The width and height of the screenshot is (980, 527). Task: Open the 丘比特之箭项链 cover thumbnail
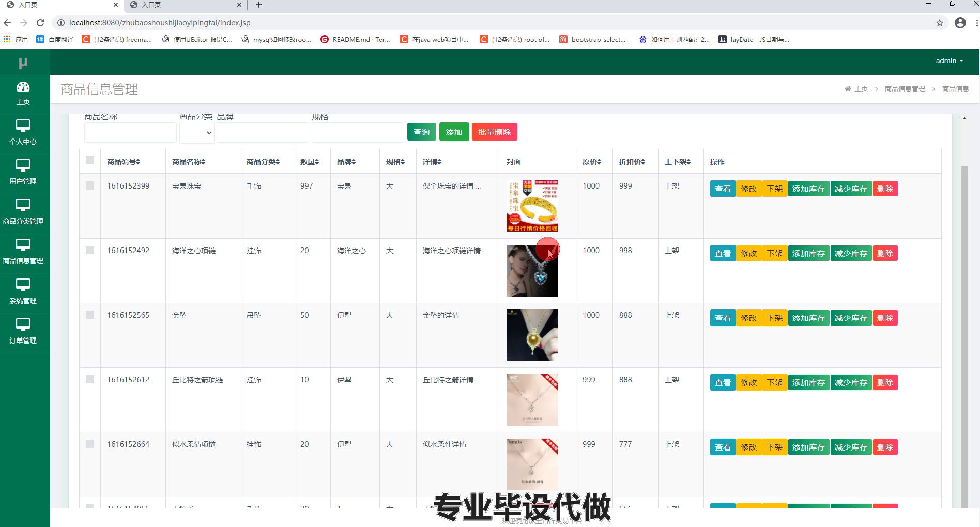coord(532,400)
